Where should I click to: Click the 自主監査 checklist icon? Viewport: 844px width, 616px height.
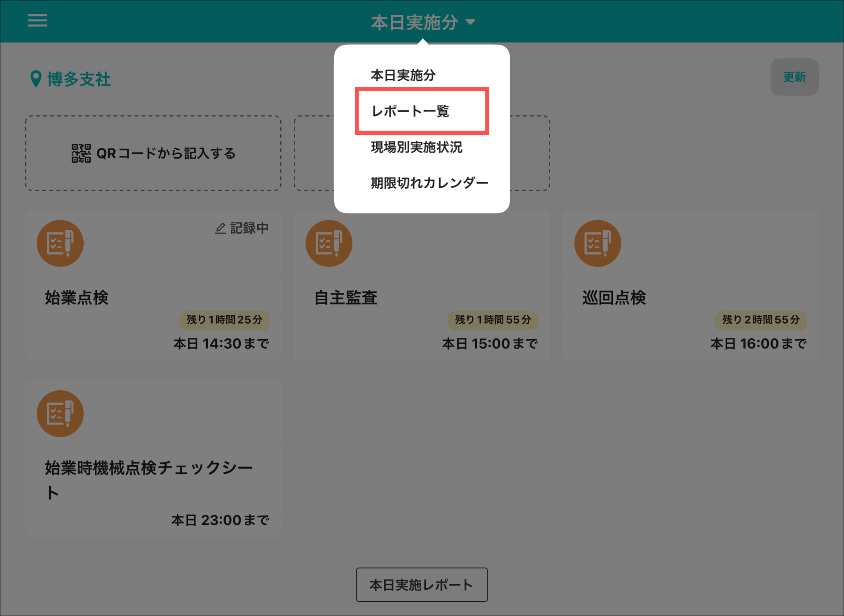tap(328, 243)
